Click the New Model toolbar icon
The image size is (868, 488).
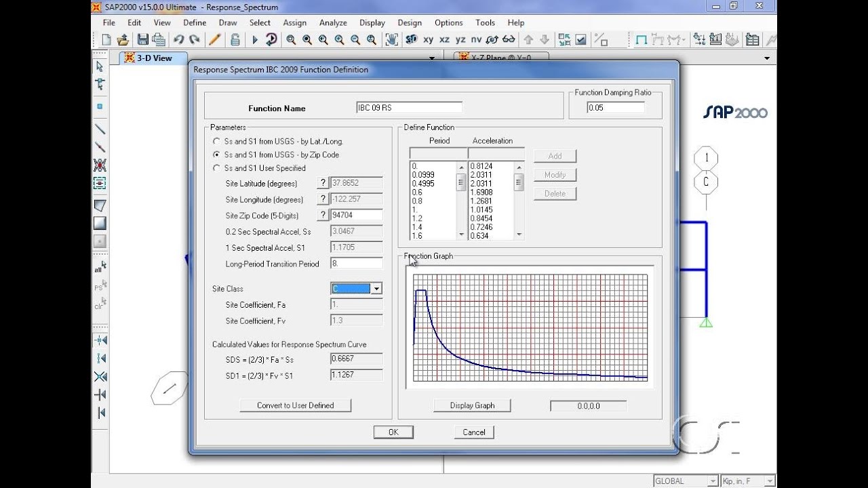click(106, 40)
